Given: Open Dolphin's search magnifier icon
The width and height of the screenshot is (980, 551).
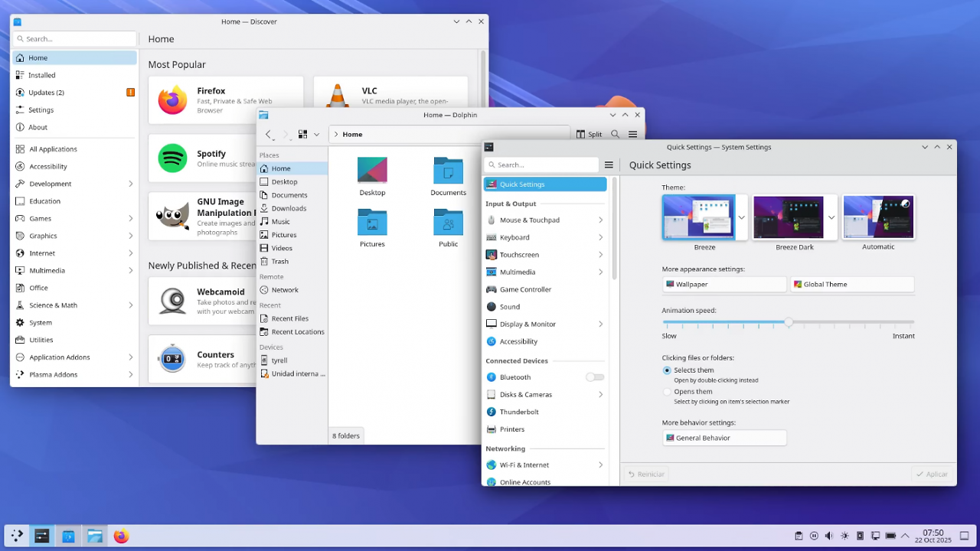Looking at the screenshot, I should (x=616, y=134).
